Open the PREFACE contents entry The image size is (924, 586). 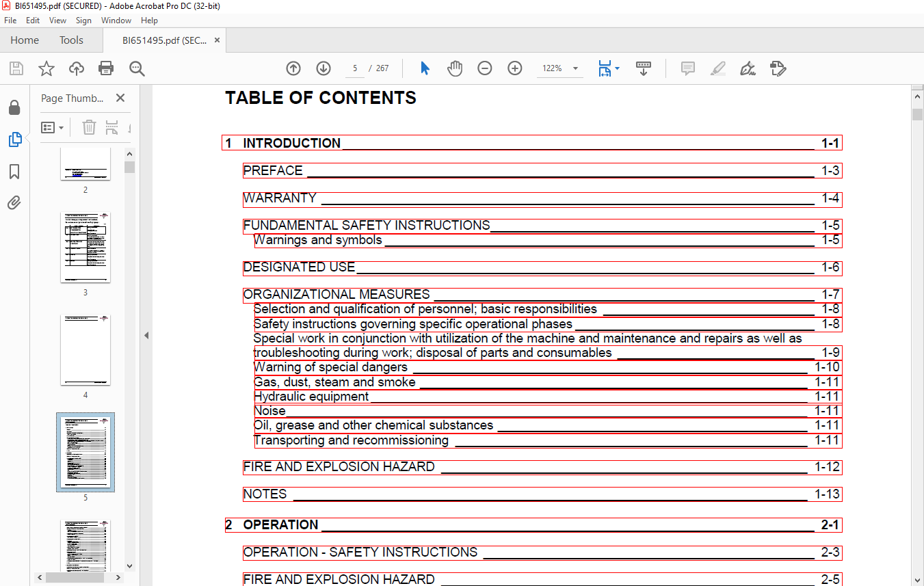point(542,170)
